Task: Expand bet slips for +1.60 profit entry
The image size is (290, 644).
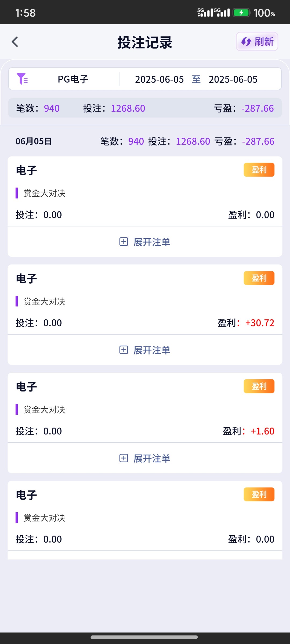Action: point(152,458)
